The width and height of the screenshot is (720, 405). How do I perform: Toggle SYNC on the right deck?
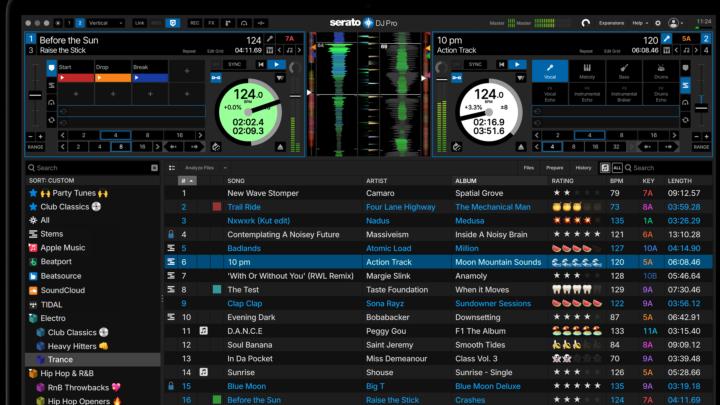475,65
